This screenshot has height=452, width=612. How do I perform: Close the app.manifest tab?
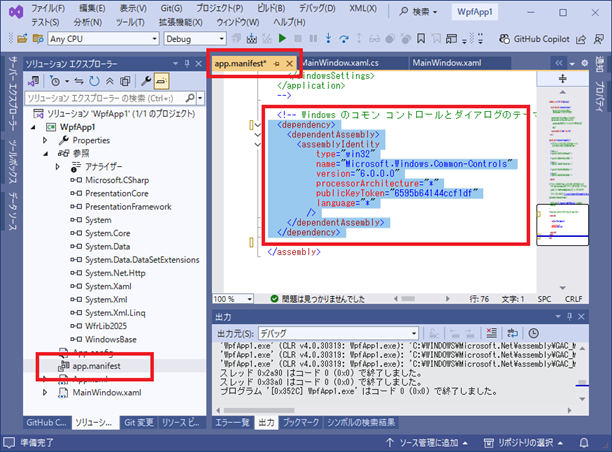tap(289, 64)
